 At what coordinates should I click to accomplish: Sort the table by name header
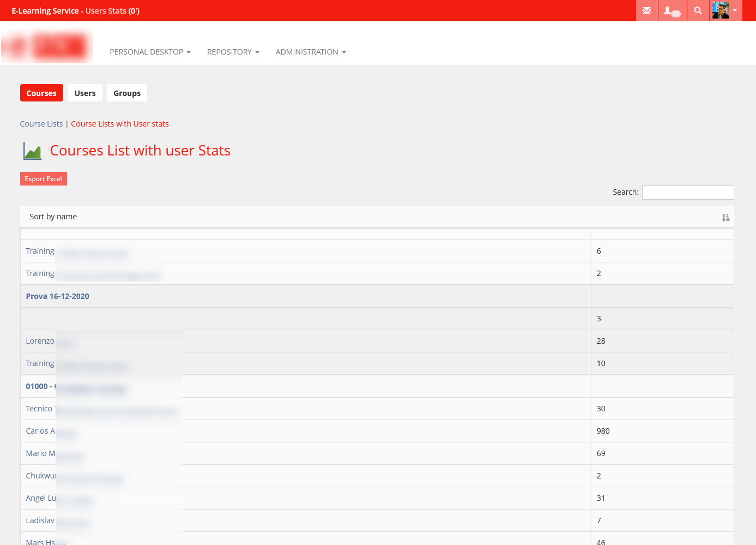pos(53,217)
